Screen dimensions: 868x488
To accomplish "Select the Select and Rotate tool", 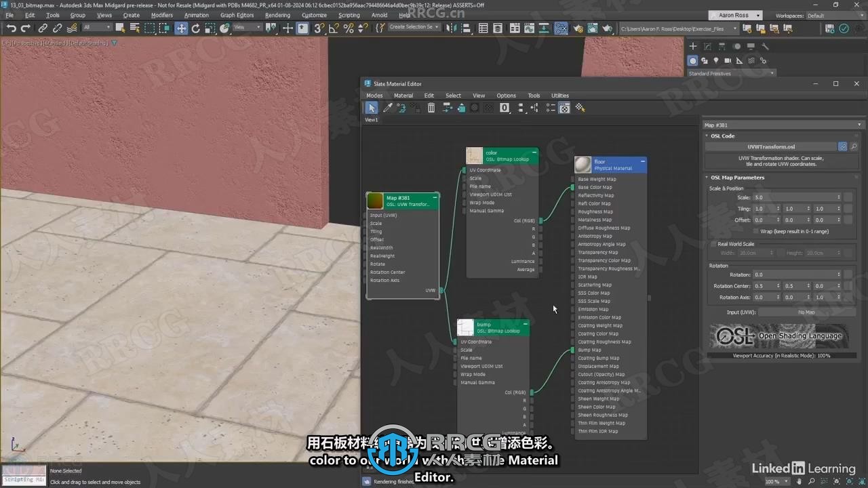I will (x=196, y=28).
